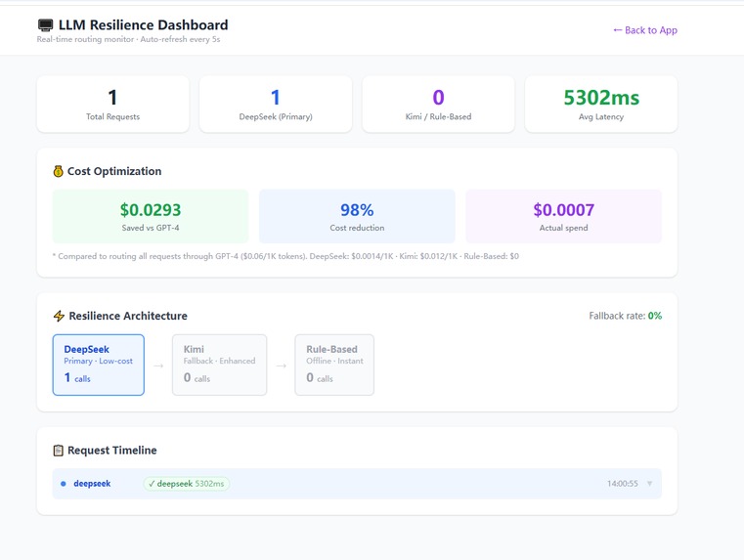
Task: Click the Back to App link
Action: (645, 30)
